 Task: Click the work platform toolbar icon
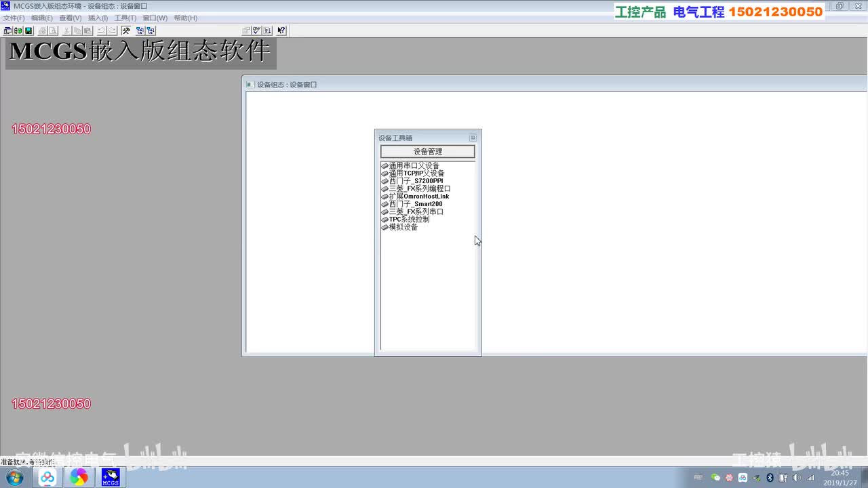7,30
